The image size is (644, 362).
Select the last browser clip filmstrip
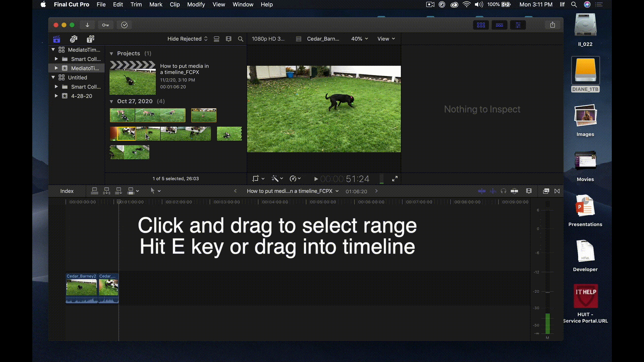point(129,152)
